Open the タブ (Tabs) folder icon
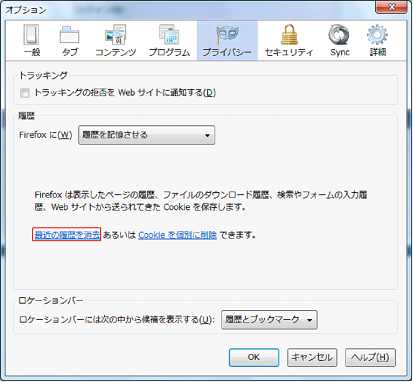Image resolution: width=413 pixels, height=382 pixels. [x=69, y=35]
